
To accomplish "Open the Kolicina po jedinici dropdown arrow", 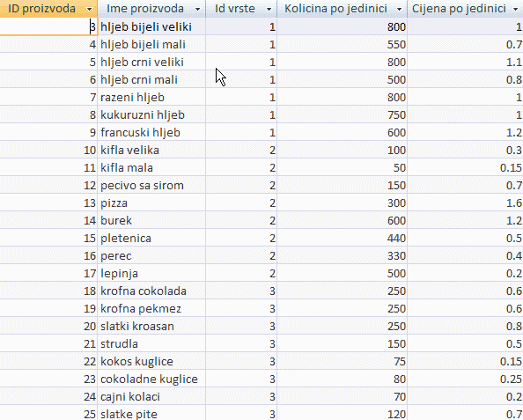I will [x=399, y=9].
